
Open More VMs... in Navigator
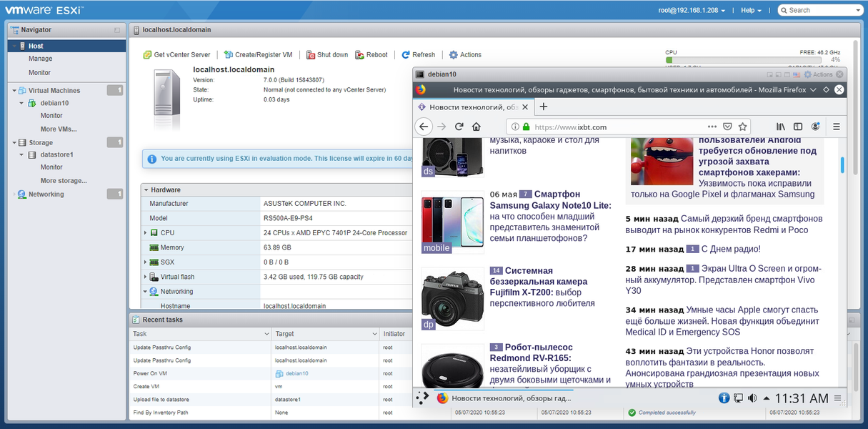pos(59,129)
